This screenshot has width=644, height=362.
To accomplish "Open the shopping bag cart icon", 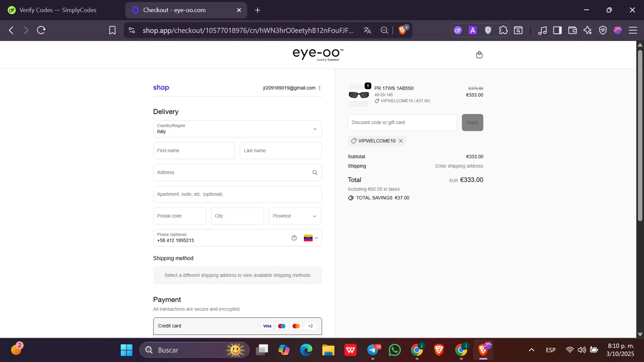I will [479, 54].
